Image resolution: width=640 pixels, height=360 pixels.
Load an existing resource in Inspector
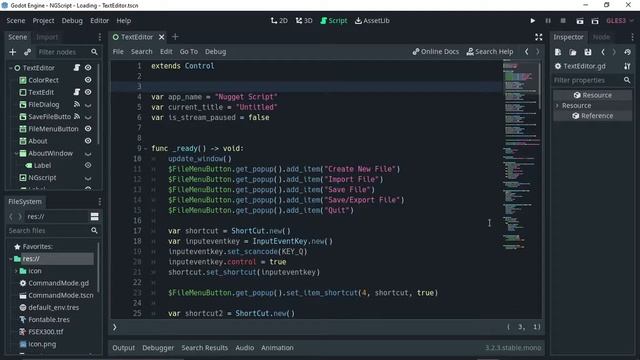tap(573, 52)
